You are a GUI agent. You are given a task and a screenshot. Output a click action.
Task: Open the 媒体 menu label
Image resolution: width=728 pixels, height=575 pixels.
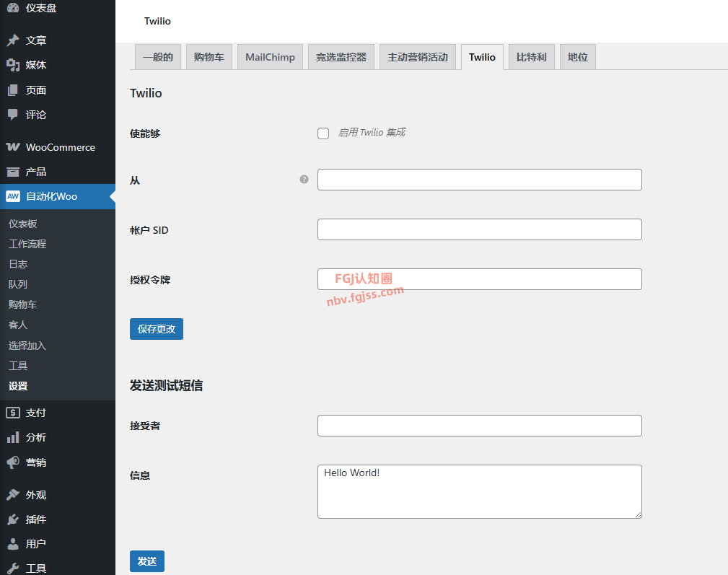point(36,65)
